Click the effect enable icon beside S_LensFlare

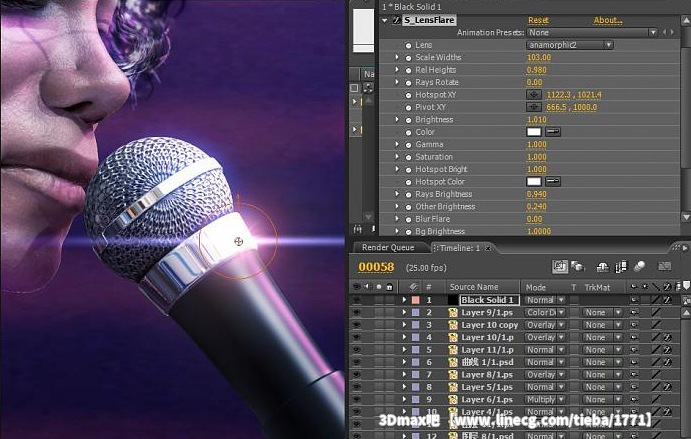coord(396,20)
